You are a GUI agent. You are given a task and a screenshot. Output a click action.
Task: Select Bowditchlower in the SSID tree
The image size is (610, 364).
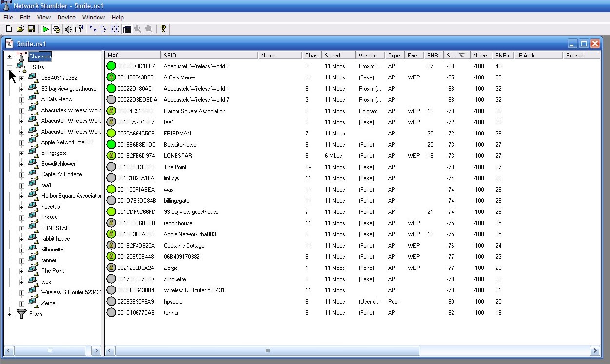[59, 164]
